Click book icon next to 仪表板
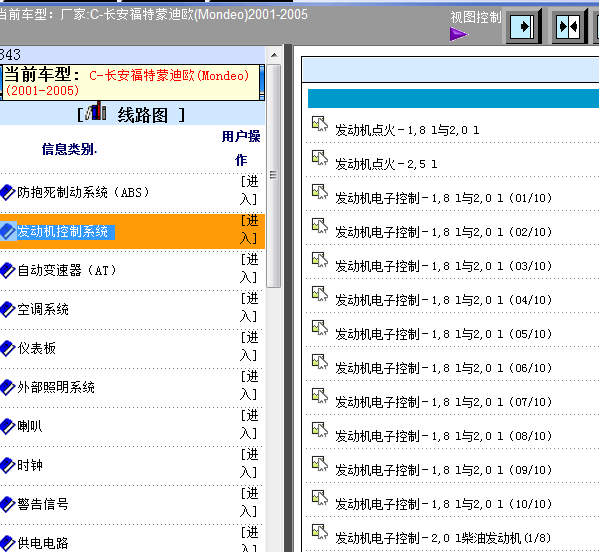 point(7,348)
